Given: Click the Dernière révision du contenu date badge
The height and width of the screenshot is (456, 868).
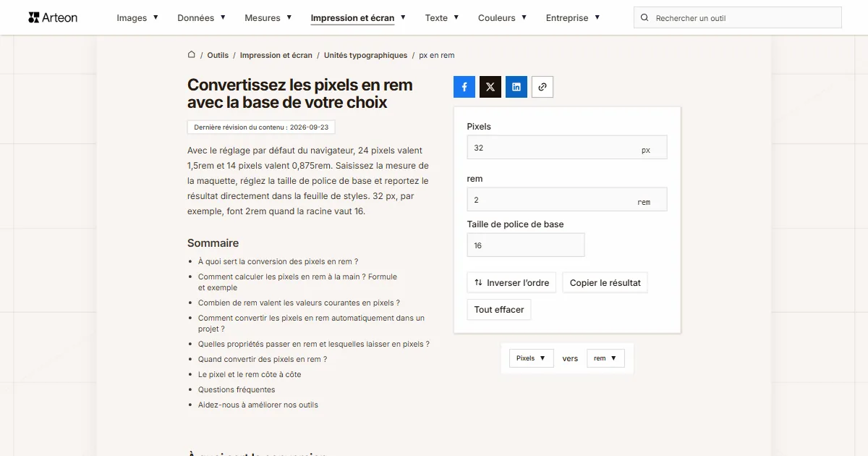Looking at the screenshot, I should (261, 127).
